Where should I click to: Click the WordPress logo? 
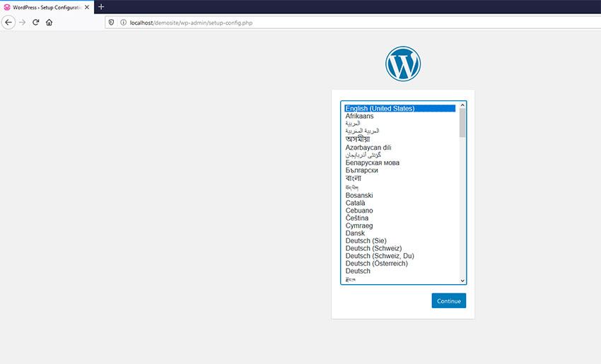click(x=402, y=64)
